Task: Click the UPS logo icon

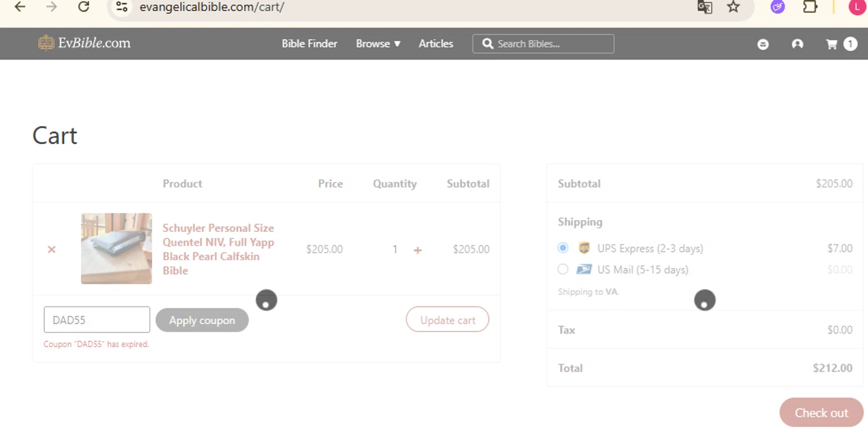Action: (x=584, y=248)
